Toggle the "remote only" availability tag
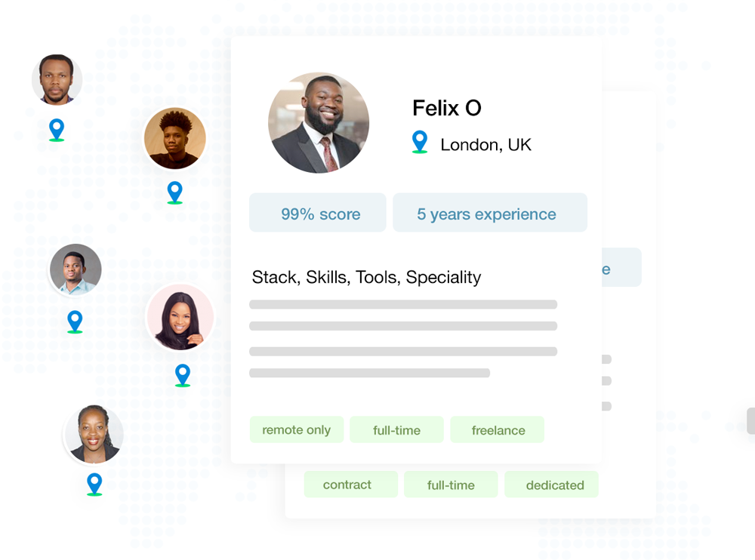 pyautogui.click(x=297, y=429)
